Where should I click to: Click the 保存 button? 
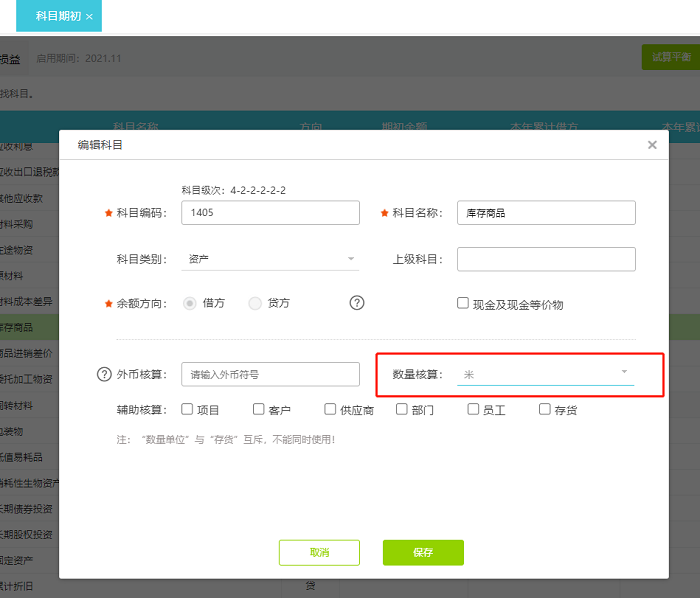tap(423, 552)
